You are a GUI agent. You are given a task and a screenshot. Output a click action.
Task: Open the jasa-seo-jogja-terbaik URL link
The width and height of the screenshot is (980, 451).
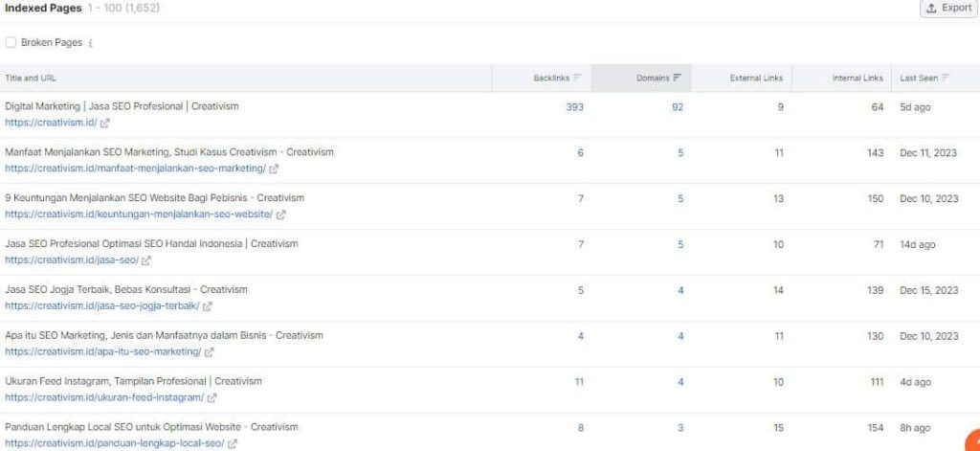tap(101, 306)
